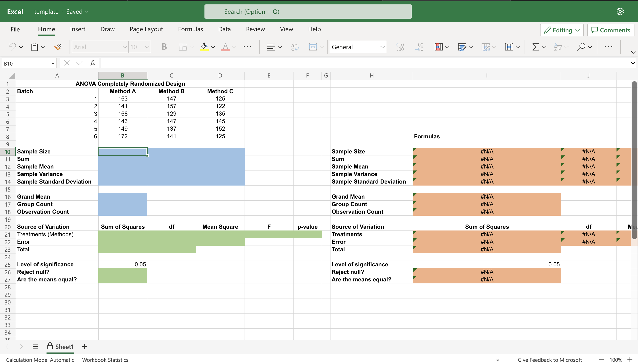Click the Find magnifier icon

tap(581, 47)
